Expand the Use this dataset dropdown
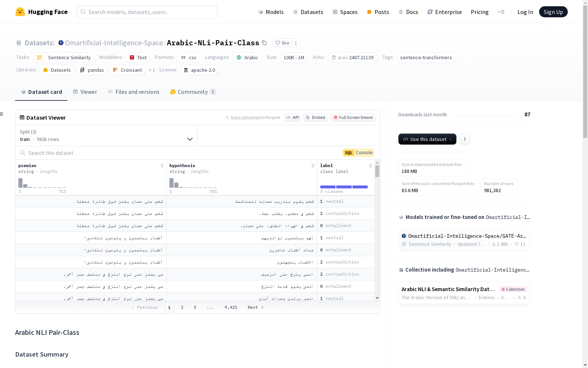Screen dimensions: 588x368 click(427, 139)
